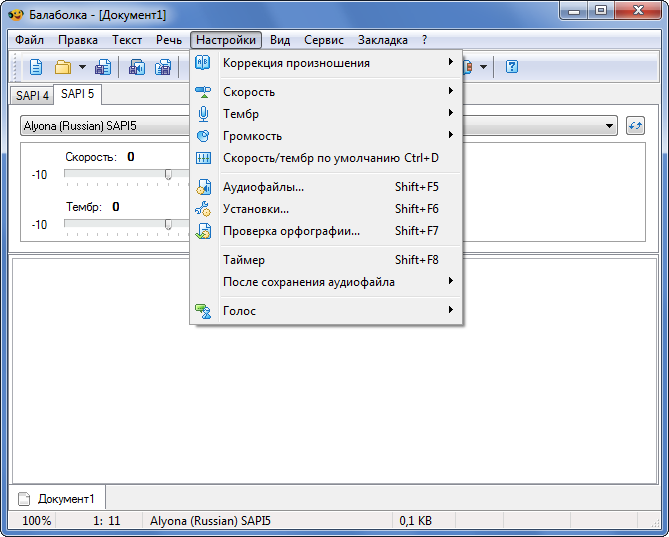Open the Правка menu
This screenshot has height=537, width=669.
(78, 40)
